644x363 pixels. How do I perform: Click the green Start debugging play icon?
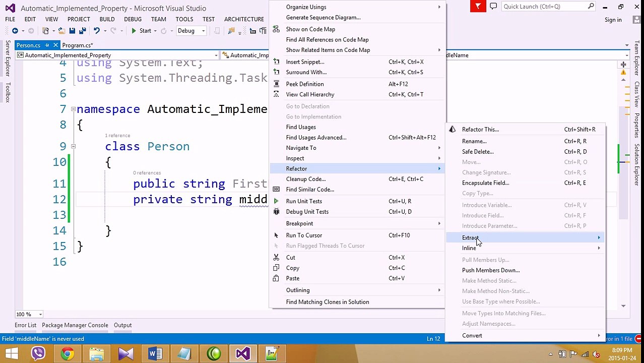(x=134, y=31)
